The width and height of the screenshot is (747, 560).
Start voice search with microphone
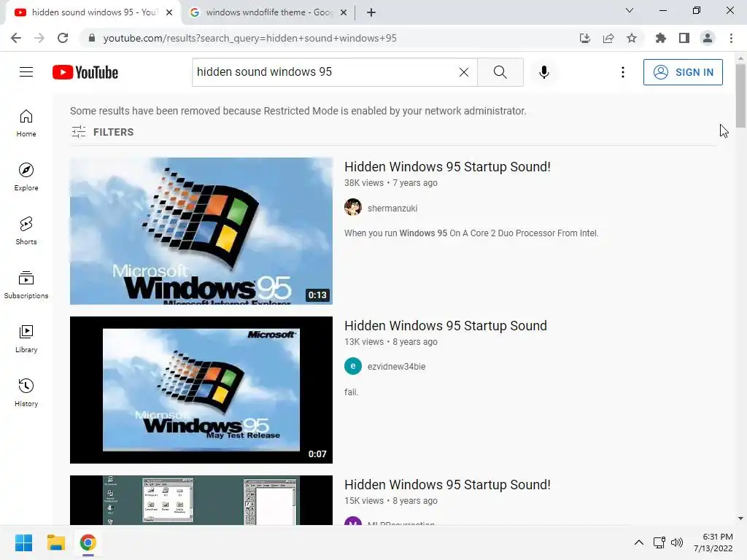[x=544, y=72]
